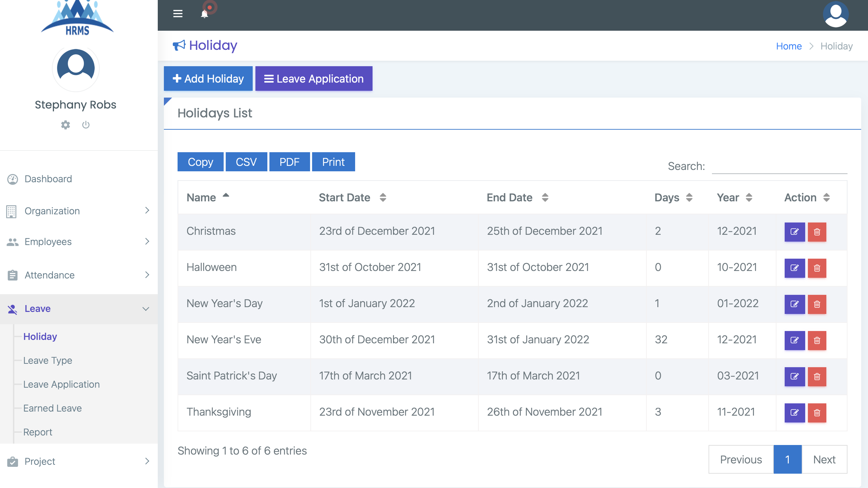Copy table data with Copy button
The image size is (868, 488).
coord(200,162)
